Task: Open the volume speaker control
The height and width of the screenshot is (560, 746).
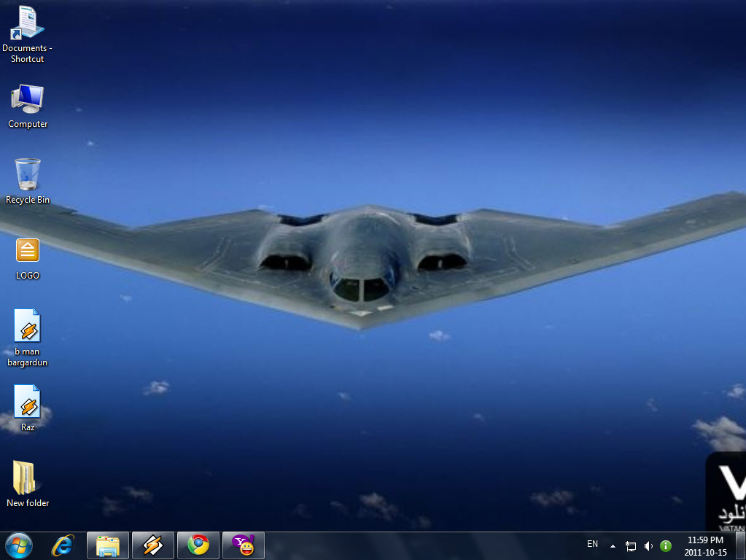Action: [648, 545]
